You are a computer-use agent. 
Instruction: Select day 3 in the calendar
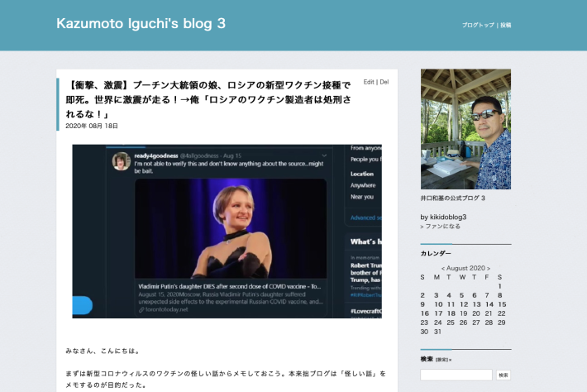(x=437, y=295)
